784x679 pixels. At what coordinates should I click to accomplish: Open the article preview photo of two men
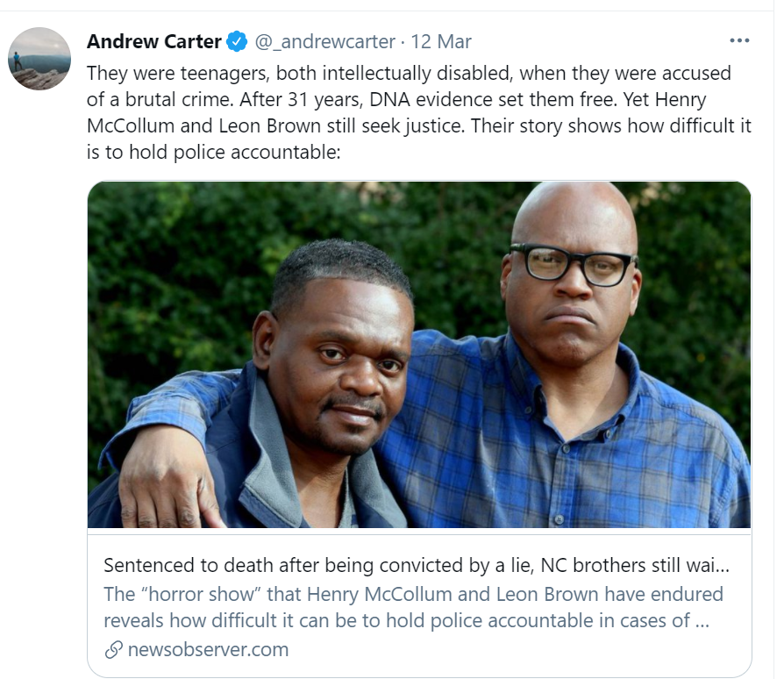[x=419, y=354]
